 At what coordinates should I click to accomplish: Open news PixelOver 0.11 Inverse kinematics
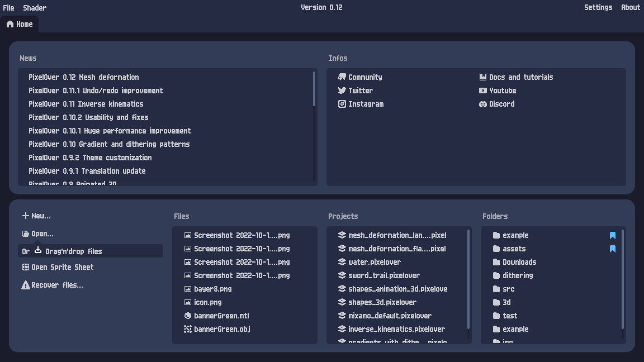[86, 104]
